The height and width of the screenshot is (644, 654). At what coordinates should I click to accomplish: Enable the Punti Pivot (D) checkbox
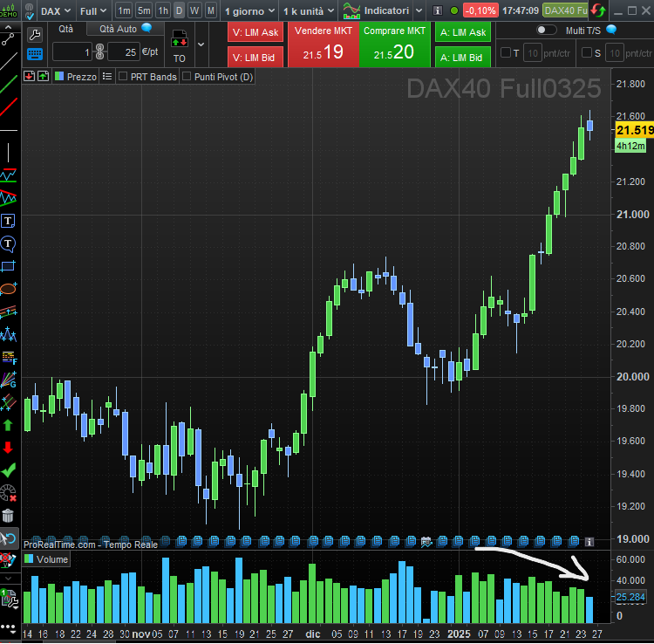[187, 77]
